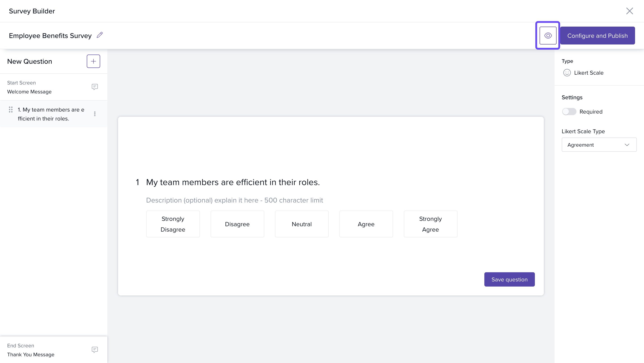Screen dimensions: 644x363
Task: Click the eye preview survey icon
Action: [x=547, y=36]
